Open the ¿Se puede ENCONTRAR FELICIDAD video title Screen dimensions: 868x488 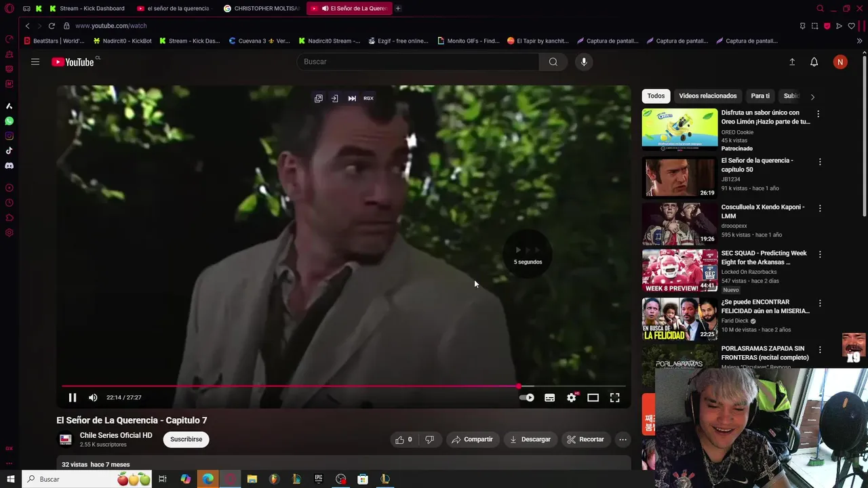766,306
